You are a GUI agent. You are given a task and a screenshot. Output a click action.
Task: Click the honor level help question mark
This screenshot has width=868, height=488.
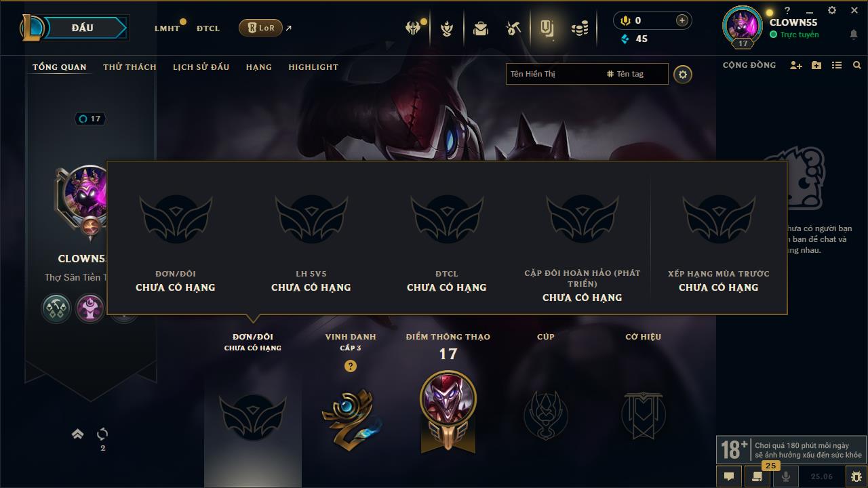351,366
